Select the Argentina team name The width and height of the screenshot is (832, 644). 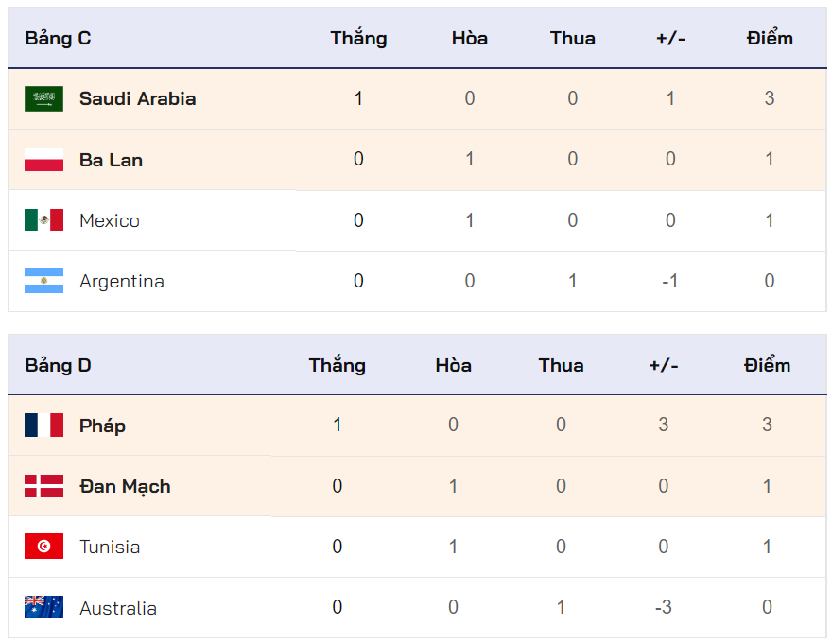tap(122, 281)
